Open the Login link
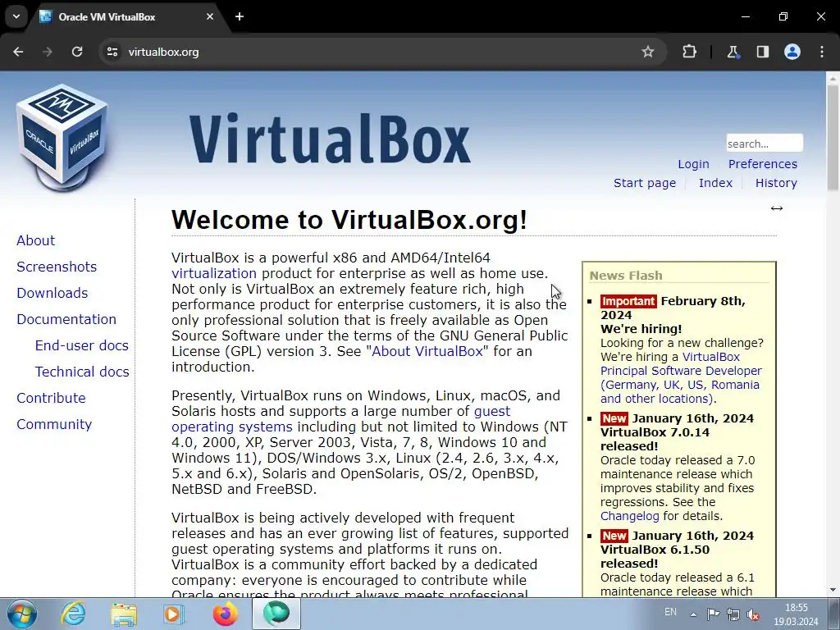The width and height of the screenshot is (840, 630). 693,164
